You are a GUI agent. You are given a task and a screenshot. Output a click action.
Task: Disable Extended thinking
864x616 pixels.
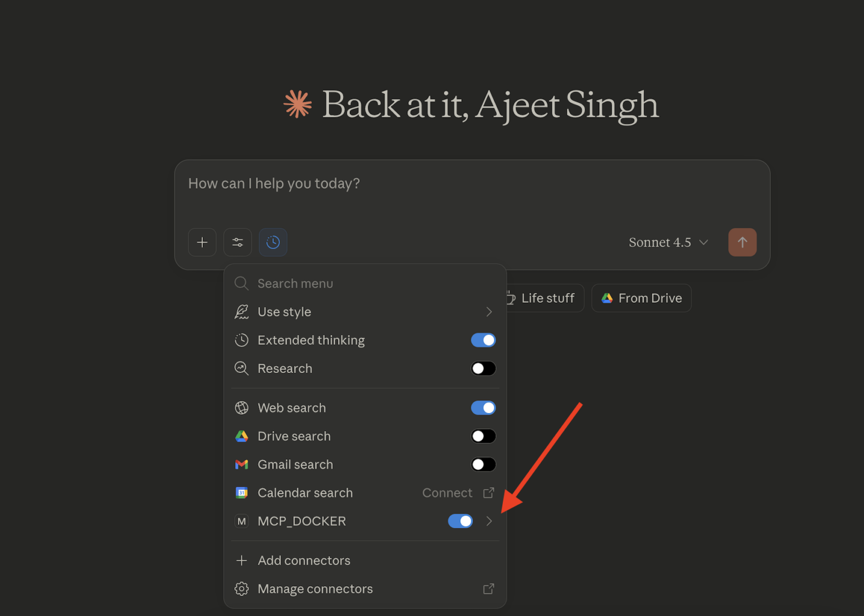483,339
